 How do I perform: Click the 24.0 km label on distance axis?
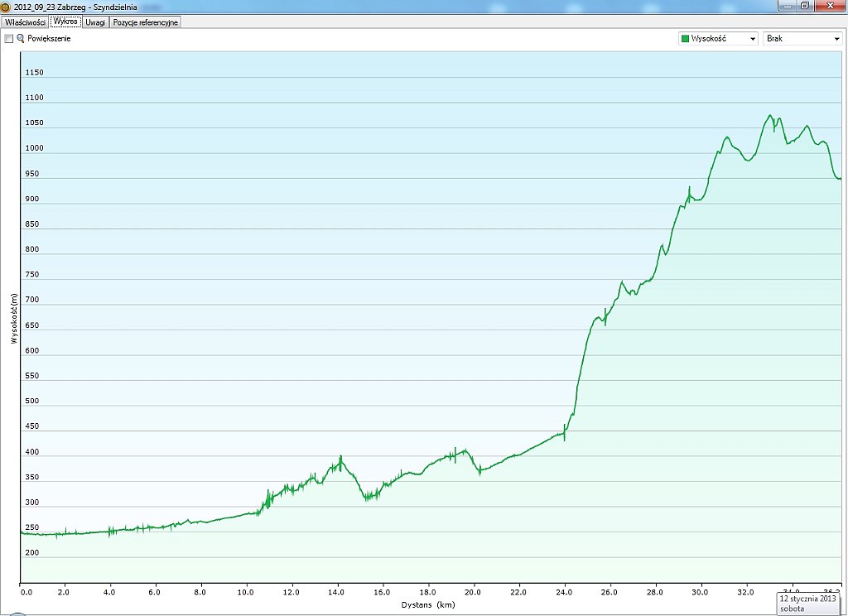[565, 593]
